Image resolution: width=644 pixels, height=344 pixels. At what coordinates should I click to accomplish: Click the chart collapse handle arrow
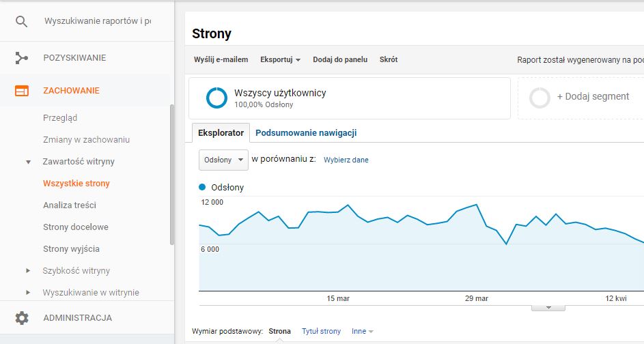[548, 308]
